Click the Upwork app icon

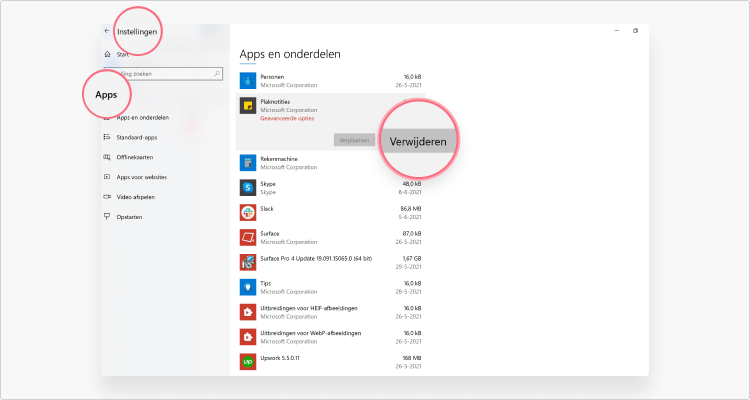coord(248,362)
